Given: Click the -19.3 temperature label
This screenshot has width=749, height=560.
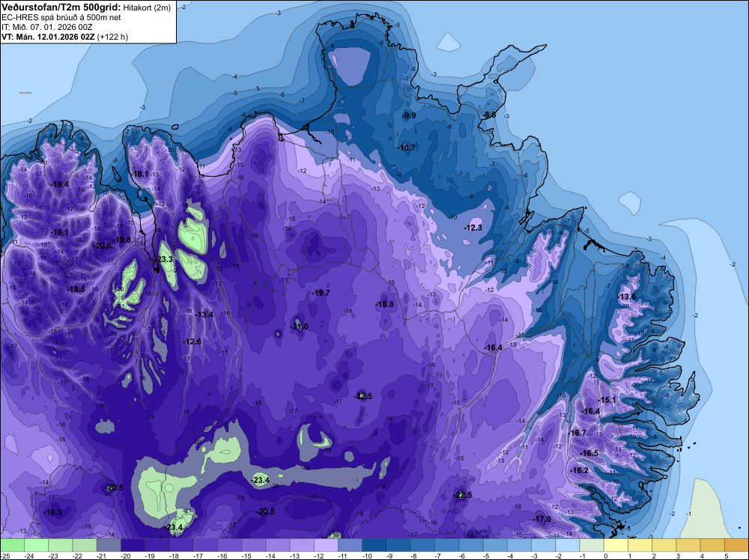Looking at the screenshot, I should 52,512.
